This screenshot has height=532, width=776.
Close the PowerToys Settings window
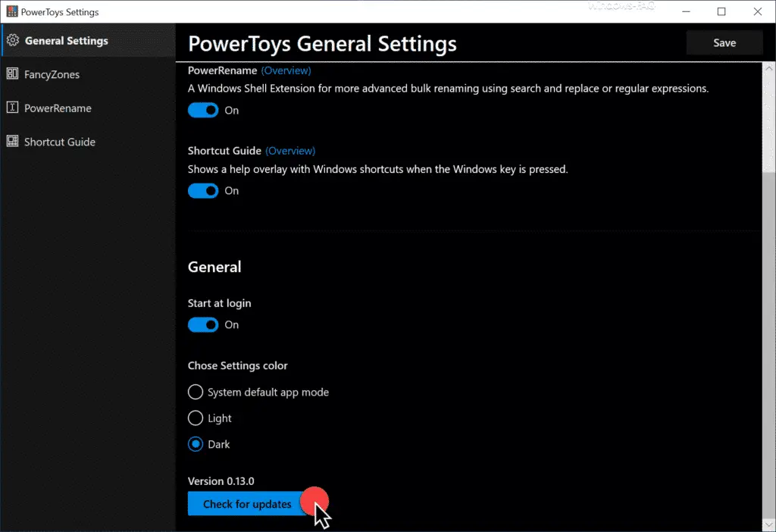coord(758,11)
